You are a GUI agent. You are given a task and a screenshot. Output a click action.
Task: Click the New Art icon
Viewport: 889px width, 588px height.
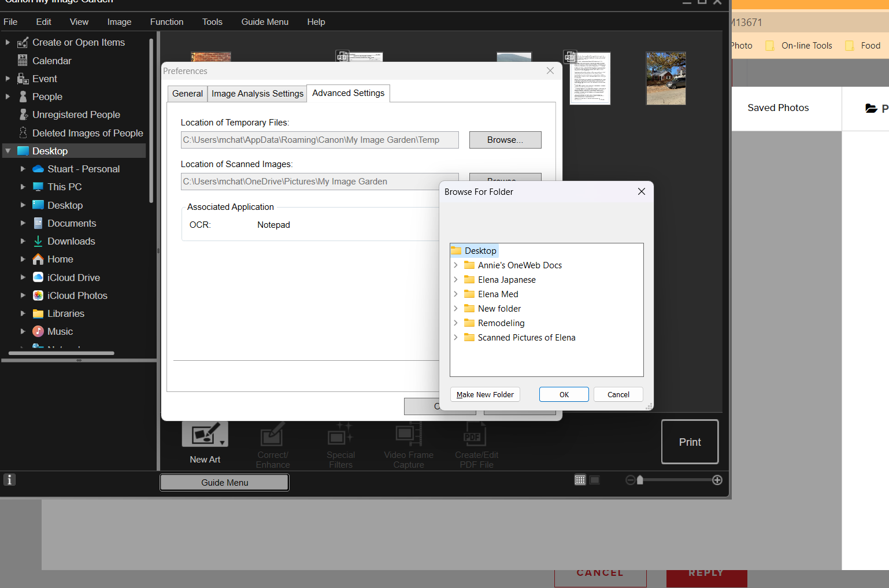205,435
